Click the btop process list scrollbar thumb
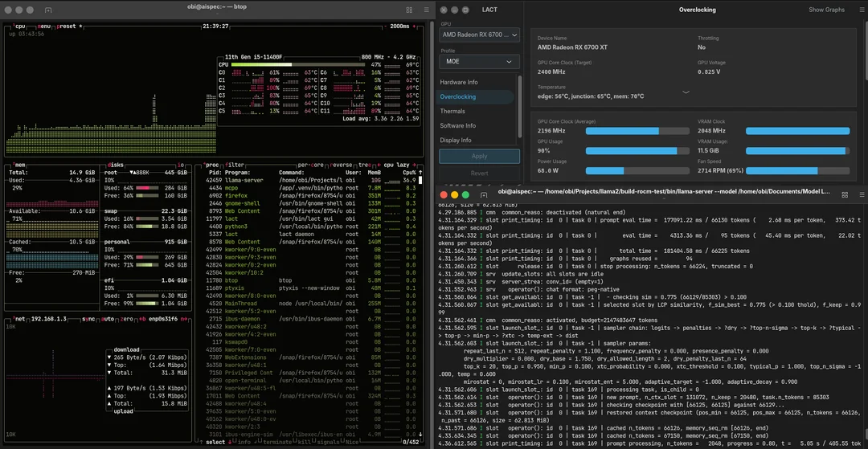Image resolution: width=868 pixels, height=449 pixels. pyautogui.click(x=420, y=180)
